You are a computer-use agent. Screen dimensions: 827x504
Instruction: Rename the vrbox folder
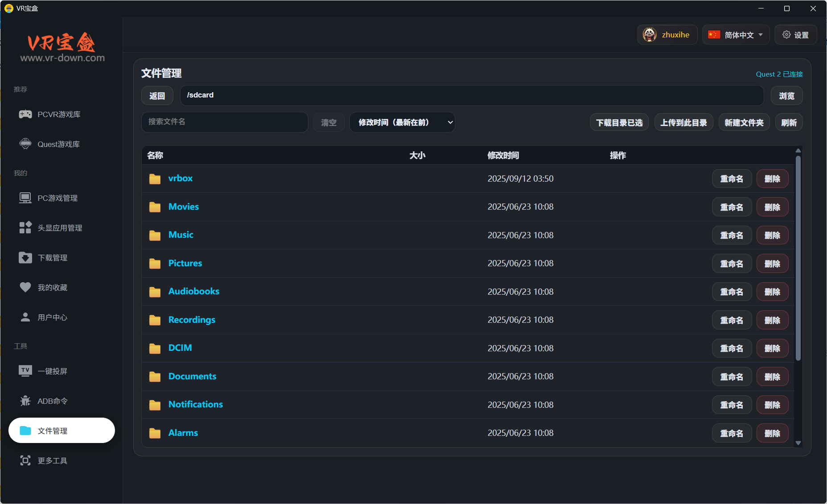732,179
